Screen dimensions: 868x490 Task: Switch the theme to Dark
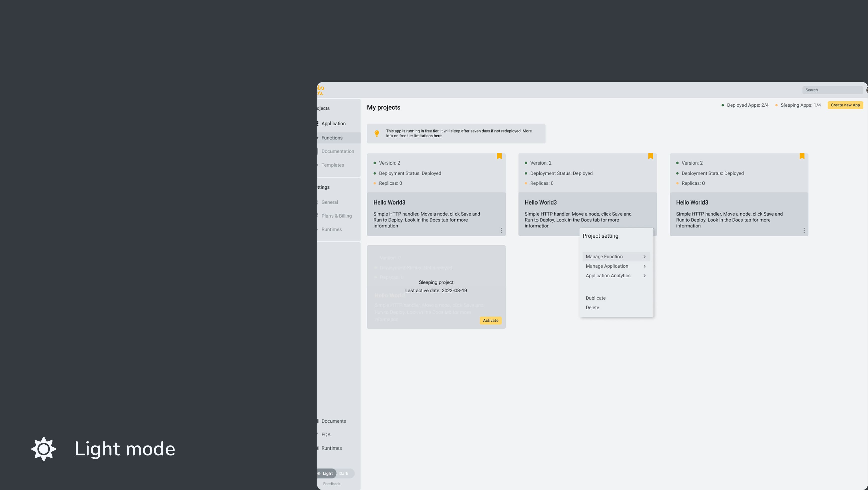click(343, 473)
